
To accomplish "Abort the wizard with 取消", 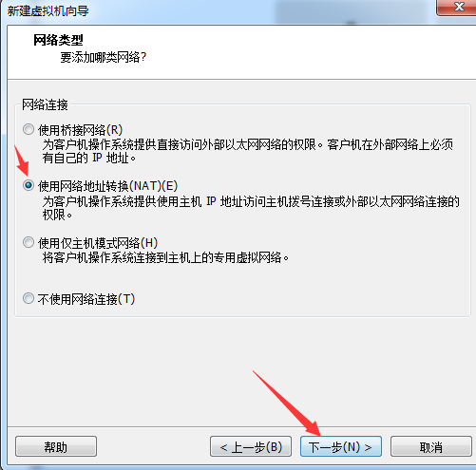I will point(431,446).
